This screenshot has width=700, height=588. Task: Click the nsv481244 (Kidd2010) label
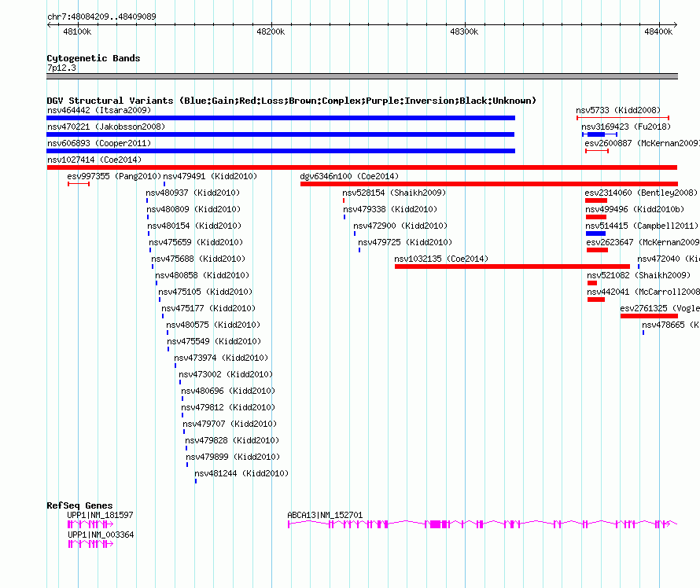[241, 473]
